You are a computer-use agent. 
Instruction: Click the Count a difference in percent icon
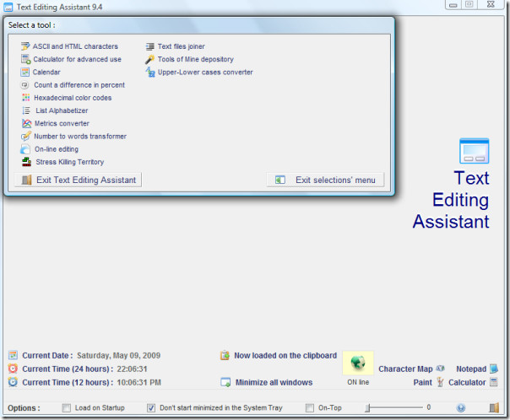tap(24, 85)
